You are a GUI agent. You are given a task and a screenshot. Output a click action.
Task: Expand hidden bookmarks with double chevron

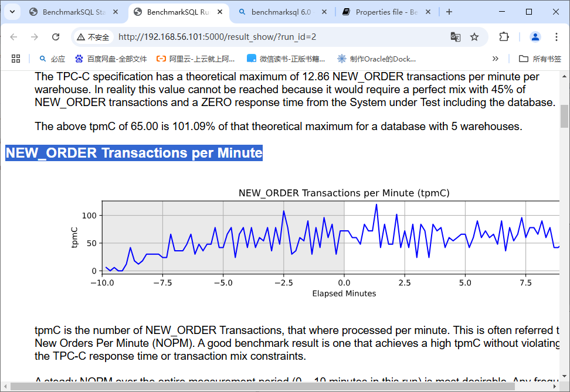(495, 59)
